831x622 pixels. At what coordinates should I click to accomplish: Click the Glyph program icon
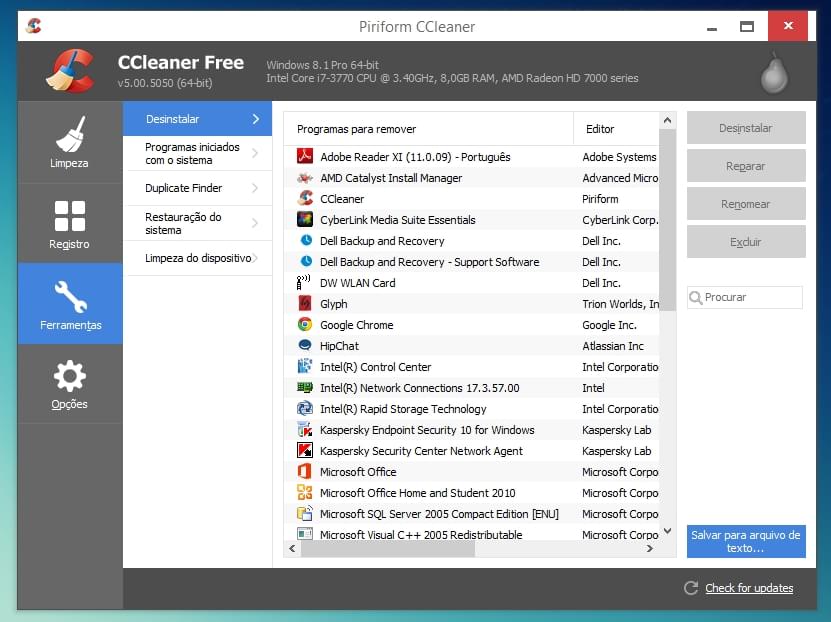pos(305,303)
